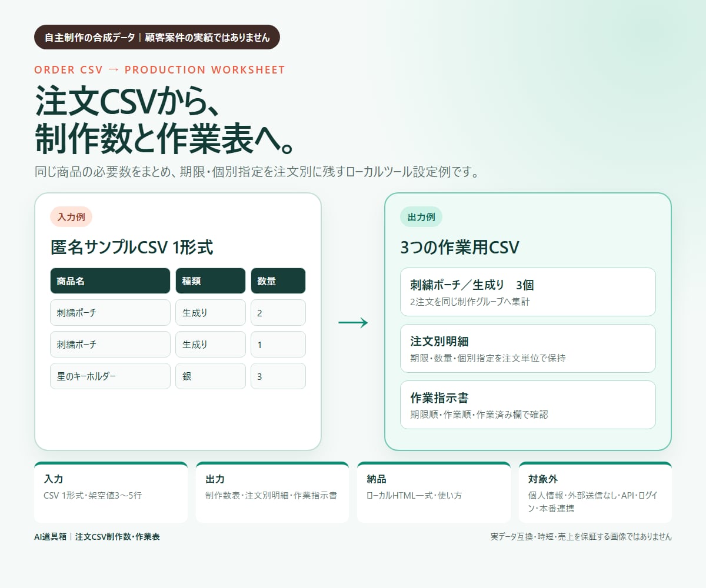Click the quantity cell showing 3

click(278, 376)
